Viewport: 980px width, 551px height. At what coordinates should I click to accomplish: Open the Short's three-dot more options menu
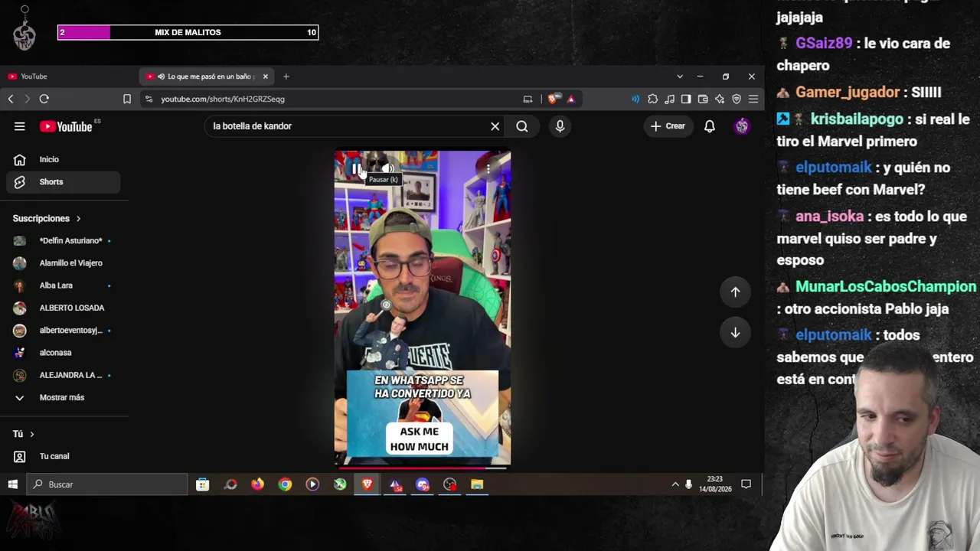(488, 169)
